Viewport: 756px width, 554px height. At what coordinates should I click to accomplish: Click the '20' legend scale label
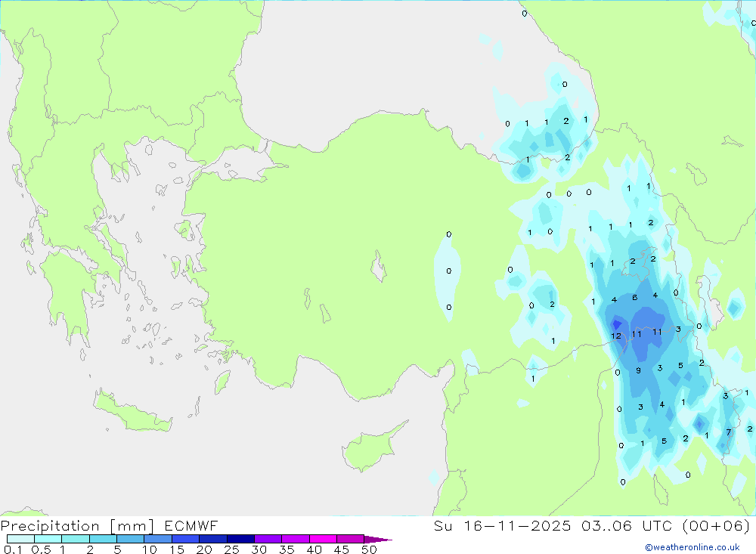204,549
